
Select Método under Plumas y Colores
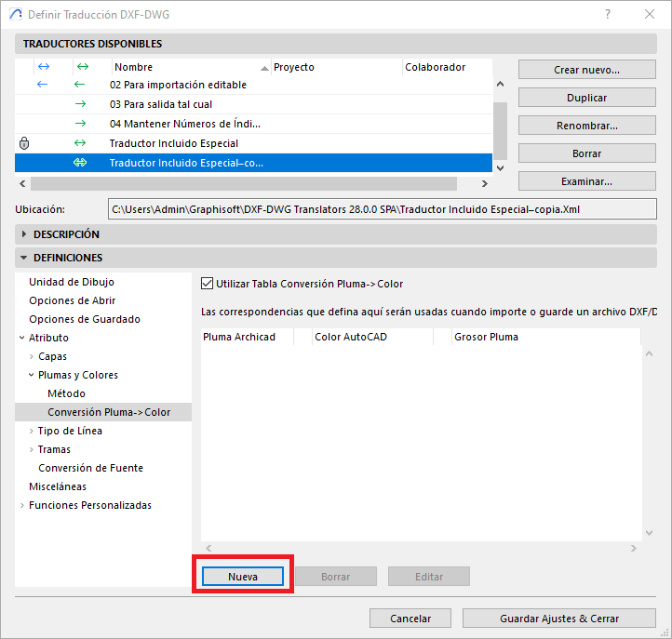pos(66,393)
